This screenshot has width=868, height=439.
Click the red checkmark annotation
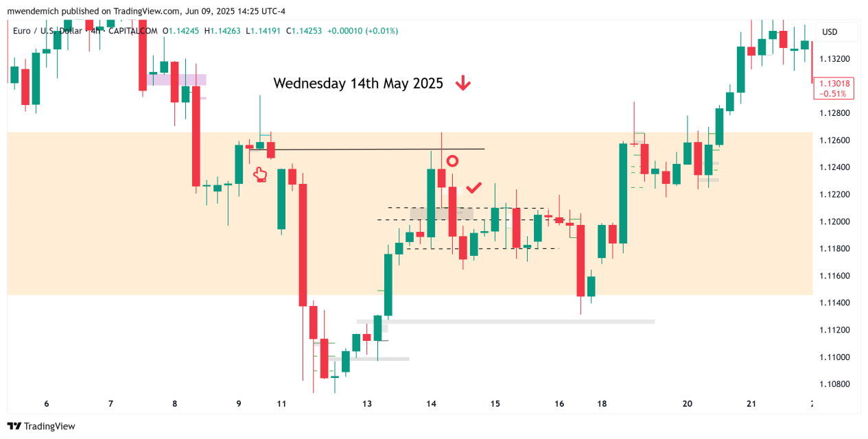click(473, 187)
